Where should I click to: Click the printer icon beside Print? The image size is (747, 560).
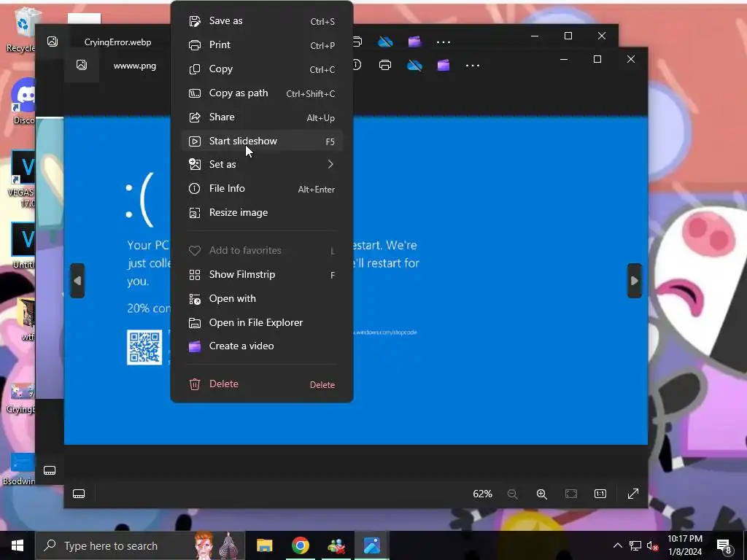tap(194, 45)
